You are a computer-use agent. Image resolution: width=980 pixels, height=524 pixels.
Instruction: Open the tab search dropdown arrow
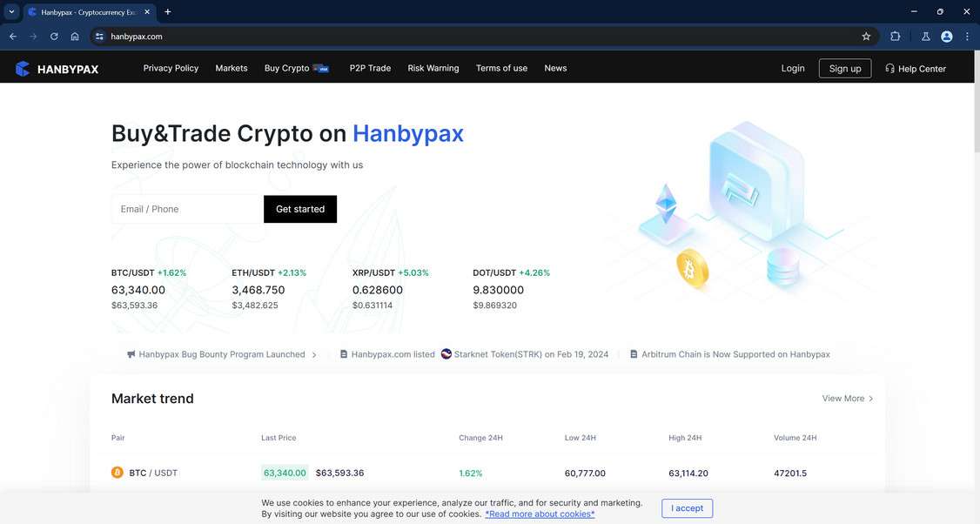pos(11,12)
